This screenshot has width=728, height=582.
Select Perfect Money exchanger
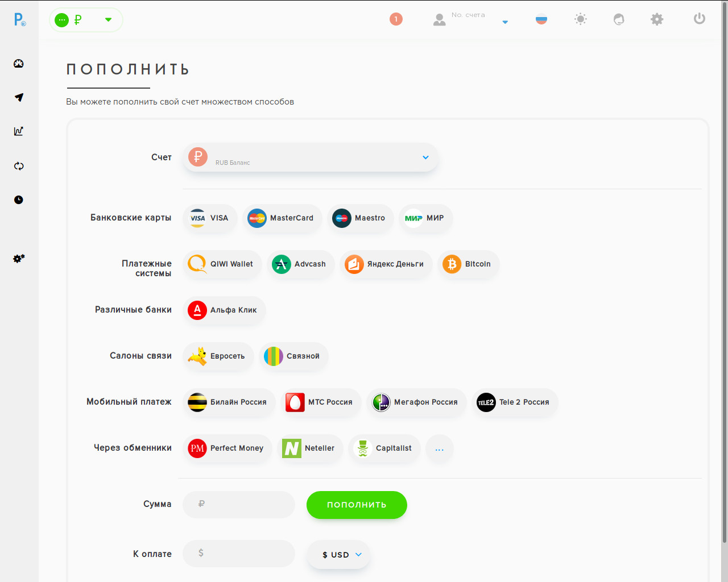click(x=227, y=448)
